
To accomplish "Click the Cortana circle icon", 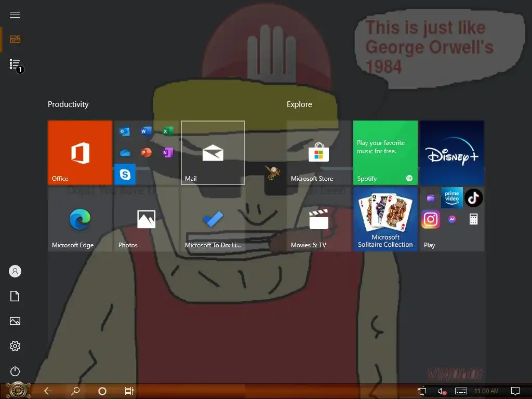I will [102, 391].
